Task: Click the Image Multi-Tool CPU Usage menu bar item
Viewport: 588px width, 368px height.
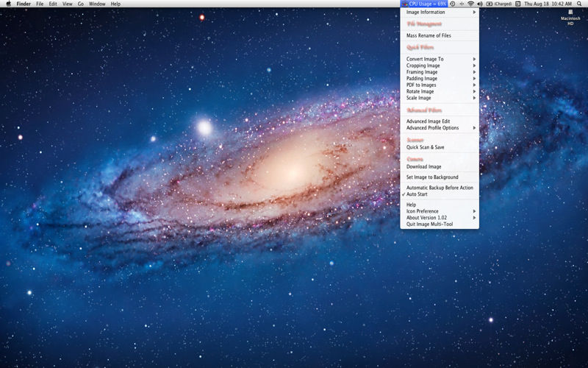Action: tap(424, 4)
